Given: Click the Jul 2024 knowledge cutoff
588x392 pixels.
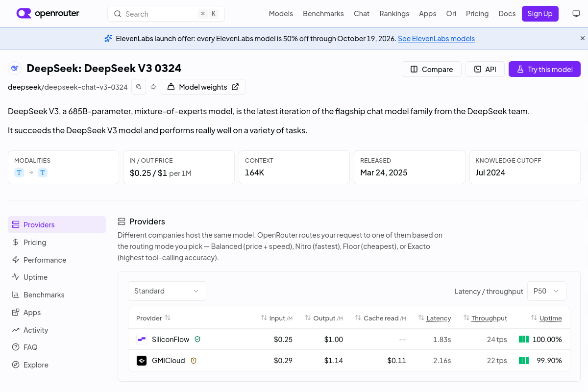Looking at the screenshot, I should pyautogui.click(x=490, y=172).
